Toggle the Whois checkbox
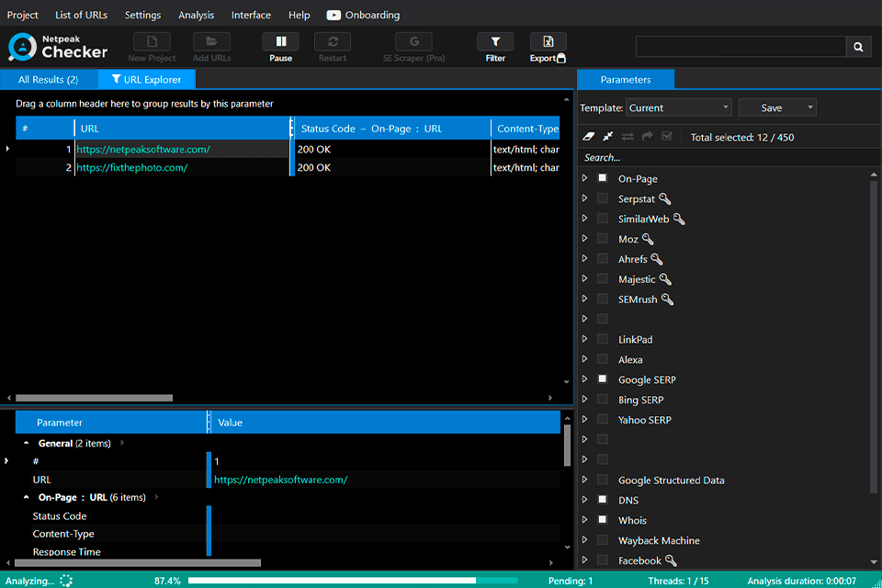 coord(603,520)
